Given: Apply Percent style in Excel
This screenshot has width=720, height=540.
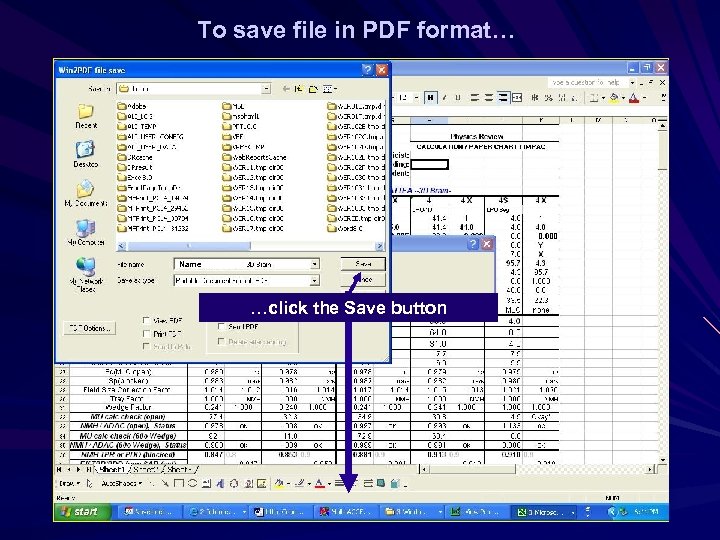Looking at the screenshot, I should [548, 97].
